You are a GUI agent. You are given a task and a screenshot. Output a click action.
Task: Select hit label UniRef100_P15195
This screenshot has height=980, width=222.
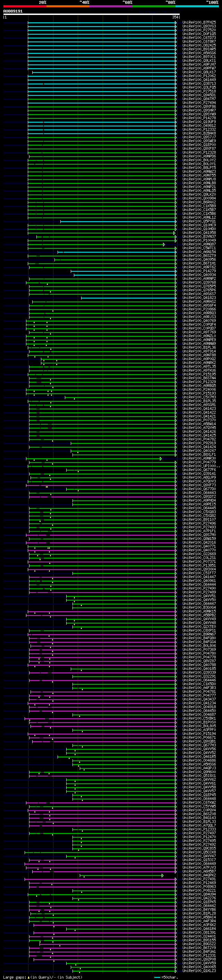pos(199,374)
